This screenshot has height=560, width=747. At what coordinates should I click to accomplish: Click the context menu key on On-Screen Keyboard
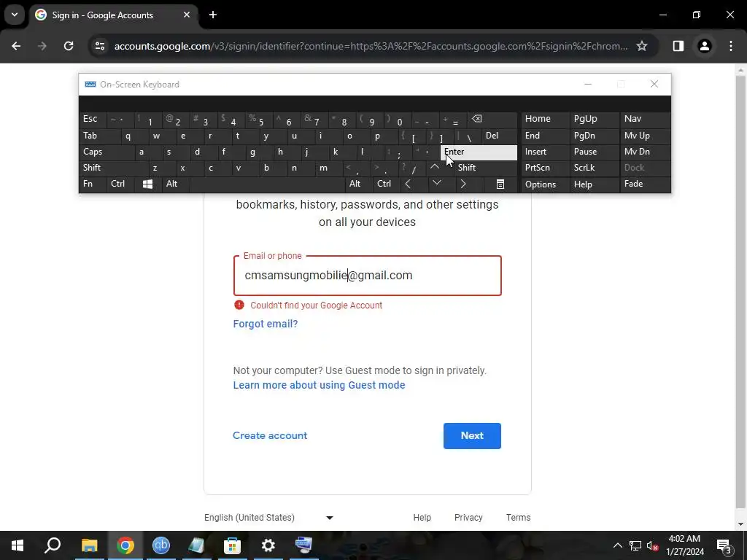500,184
